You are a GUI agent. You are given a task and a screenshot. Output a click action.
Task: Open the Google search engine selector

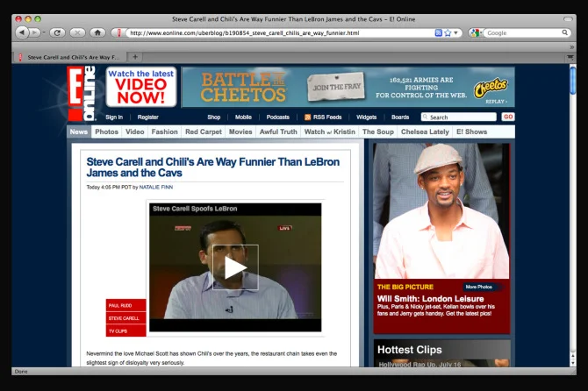point(477,33)
